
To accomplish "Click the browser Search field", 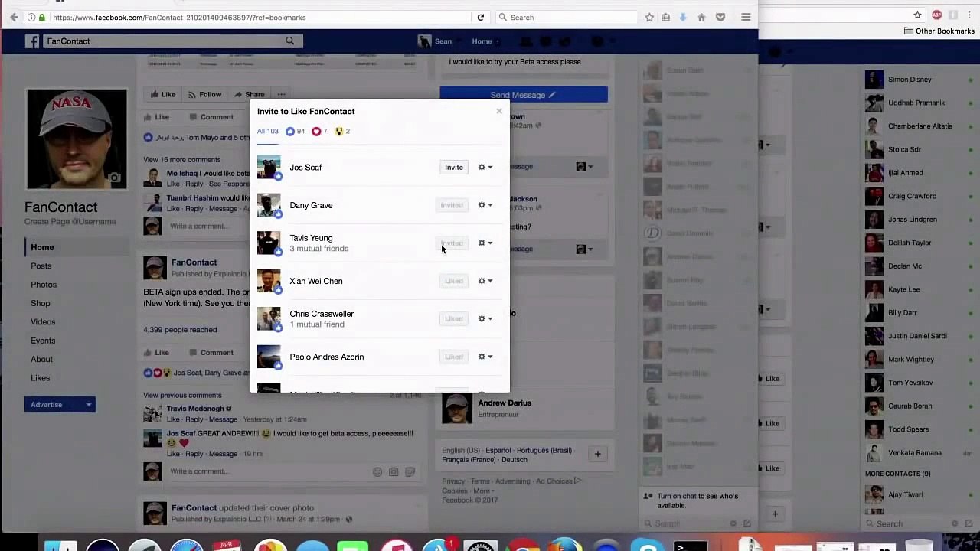I will [567, 18].
